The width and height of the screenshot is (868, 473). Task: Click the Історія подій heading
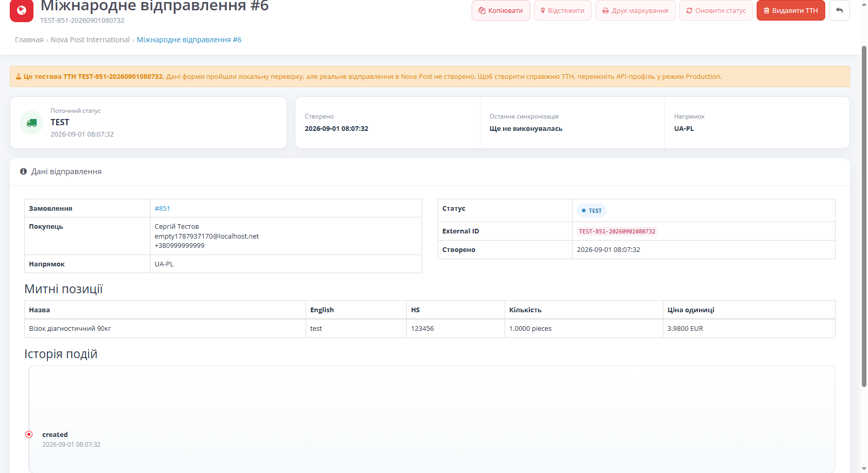[x=61, y=354]
